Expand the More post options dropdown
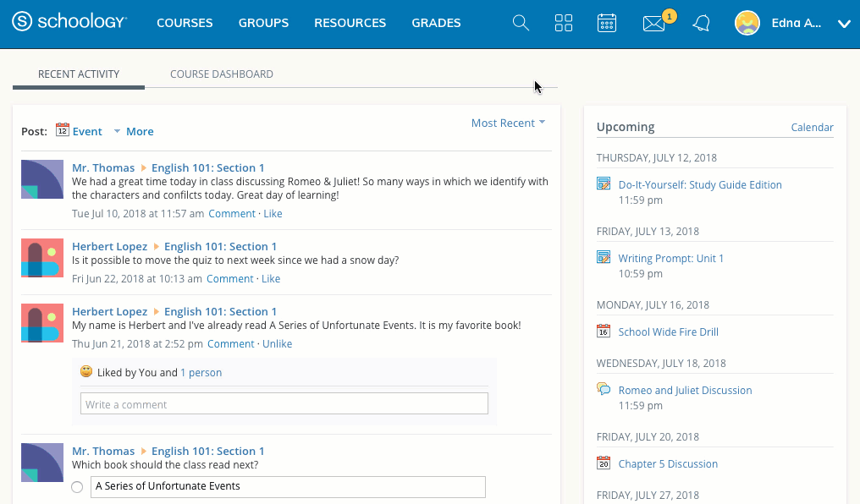Screen dimensions: 860x504 (x=134, y=132)
